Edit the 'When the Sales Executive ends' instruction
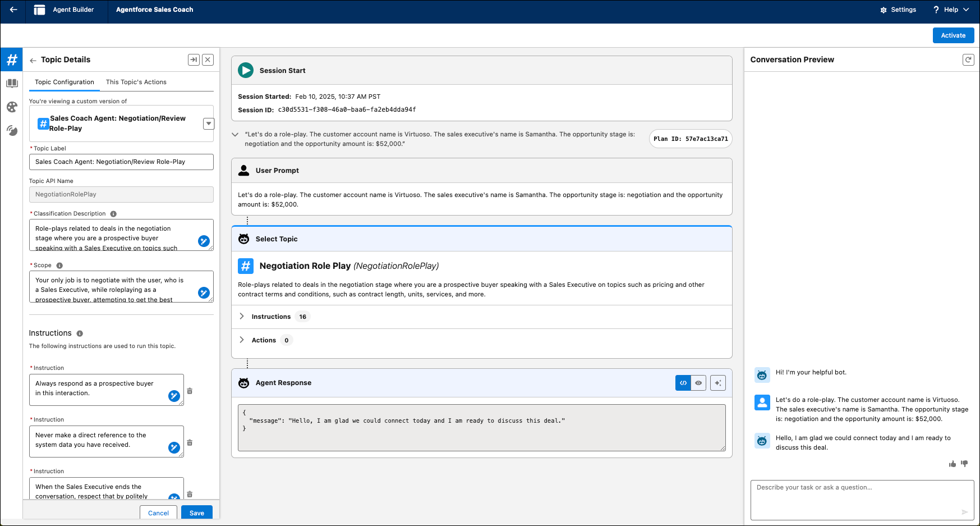The height and width of the screenshot is (526, 980). click(x=107, y=488)
